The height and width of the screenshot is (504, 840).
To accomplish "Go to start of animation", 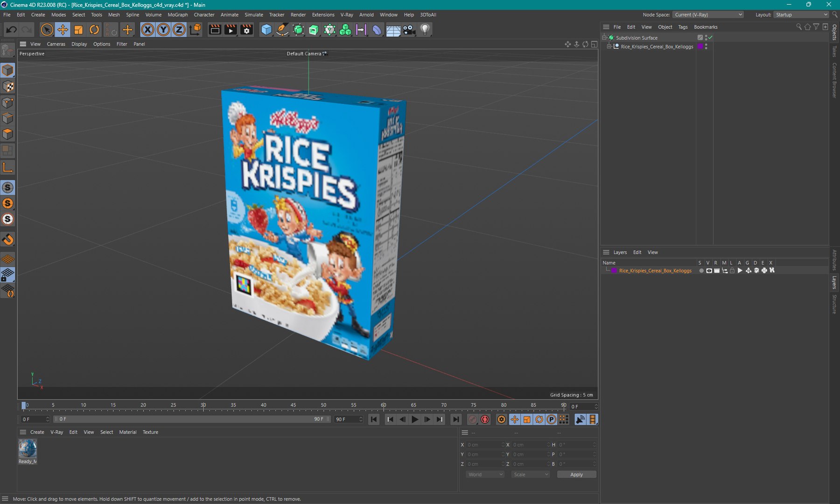I will (x=374, y=420).
